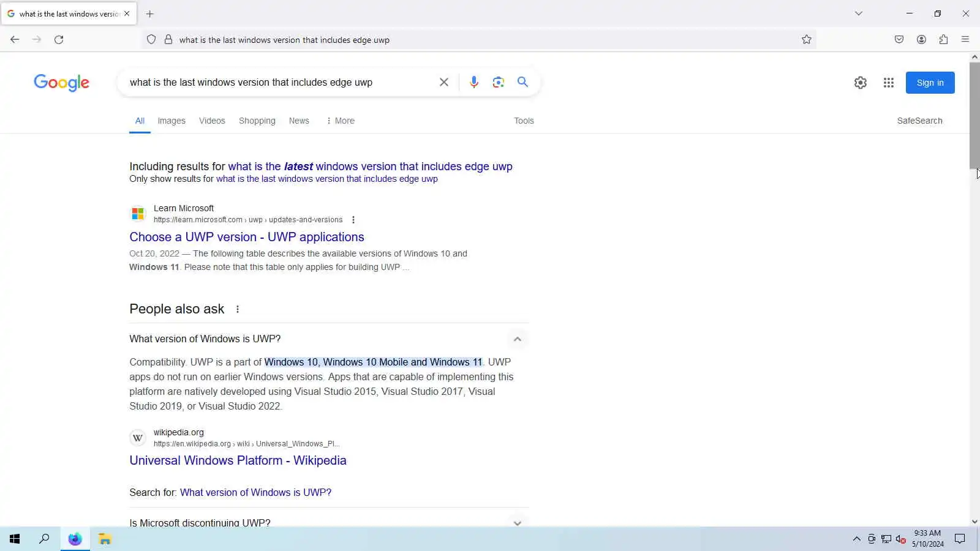Click the SafeSearch setting

tap(919, 121)
